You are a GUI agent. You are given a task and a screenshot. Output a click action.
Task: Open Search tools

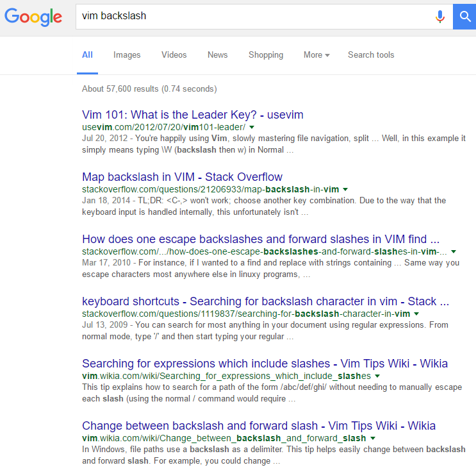pyautogui.click(x=371, y=55)
